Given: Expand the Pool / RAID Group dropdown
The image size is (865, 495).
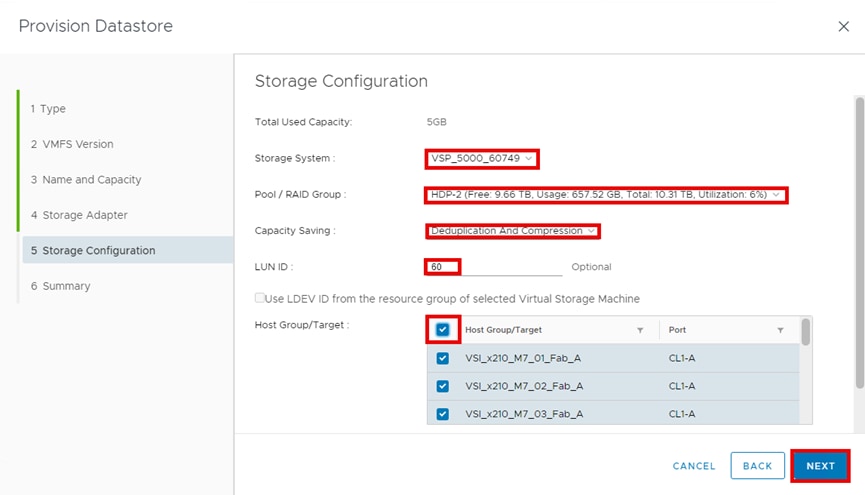Looking at the screenshot, I should tap(605, 195).
